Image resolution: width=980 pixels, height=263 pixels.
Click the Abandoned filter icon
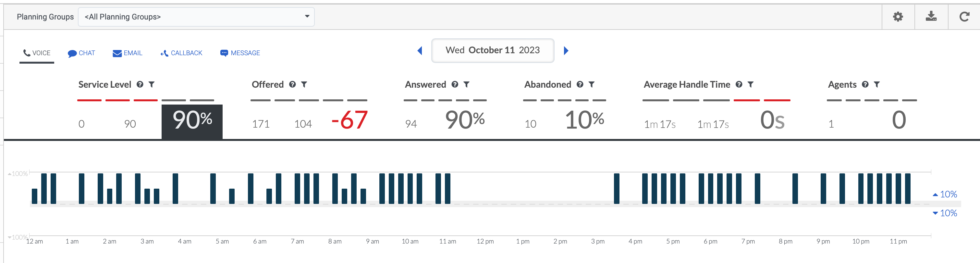592,84
